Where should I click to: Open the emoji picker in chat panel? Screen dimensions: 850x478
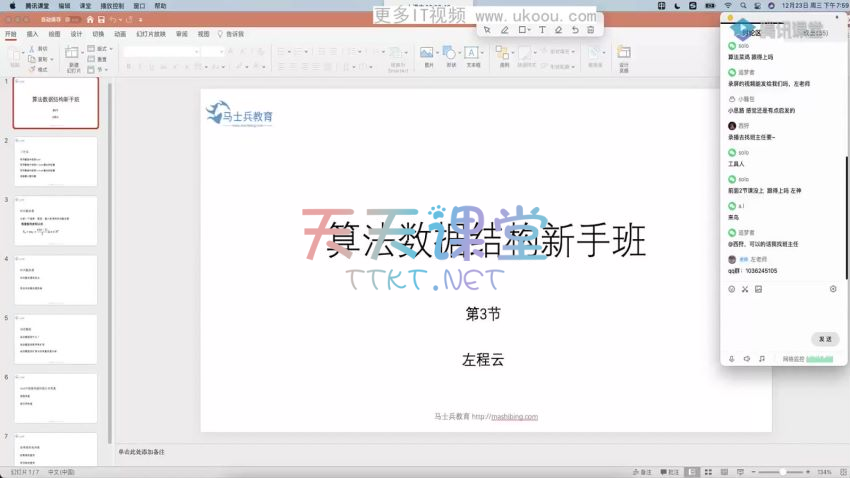pyautogui.click(x=731, y=289)
